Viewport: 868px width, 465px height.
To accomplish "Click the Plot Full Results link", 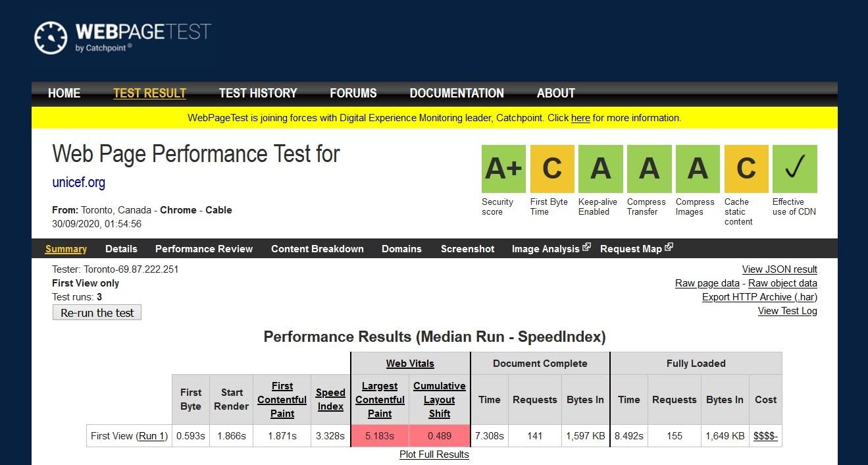I will click(434, 454).
